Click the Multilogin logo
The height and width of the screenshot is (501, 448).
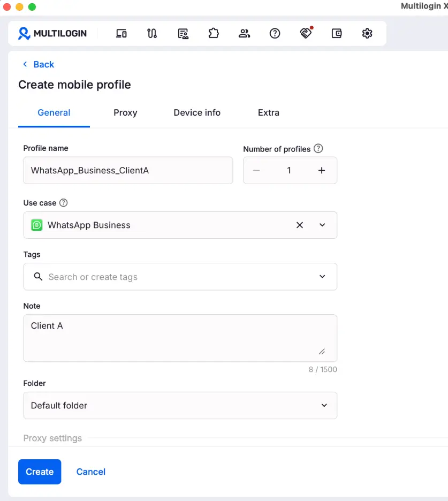tap(52, 33)
